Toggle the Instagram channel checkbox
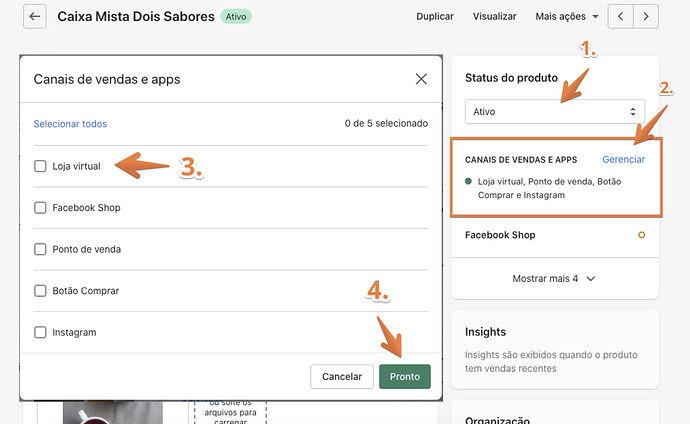 coord(40,332)
